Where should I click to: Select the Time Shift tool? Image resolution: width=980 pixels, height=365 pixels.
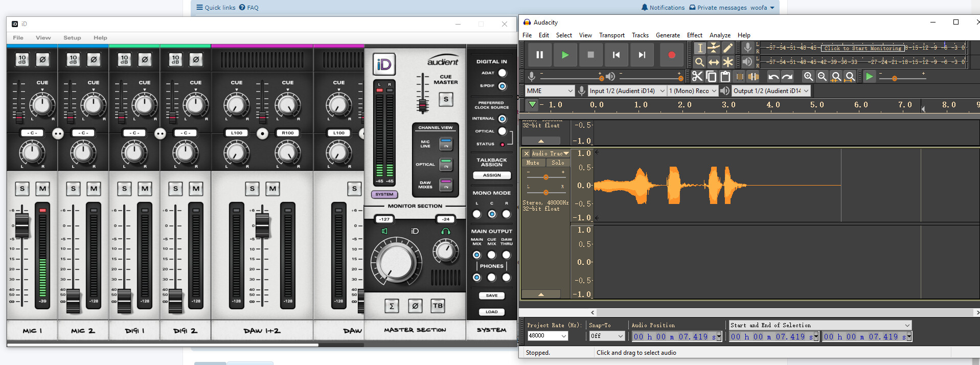[714, 62]
